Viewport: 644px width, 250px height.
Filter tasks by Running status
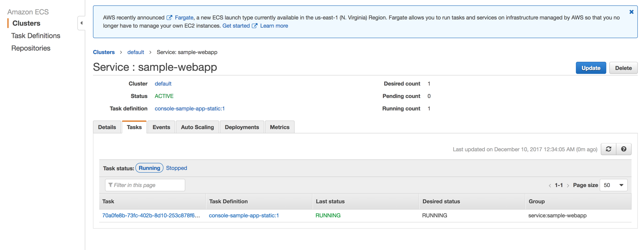[149, 168]
